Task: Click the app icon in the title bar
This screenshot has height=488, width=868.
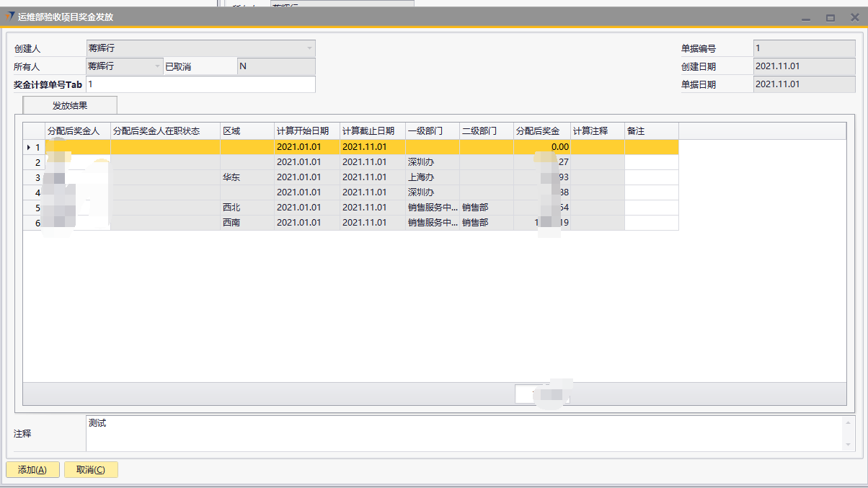Action: [x=11, y=17]
